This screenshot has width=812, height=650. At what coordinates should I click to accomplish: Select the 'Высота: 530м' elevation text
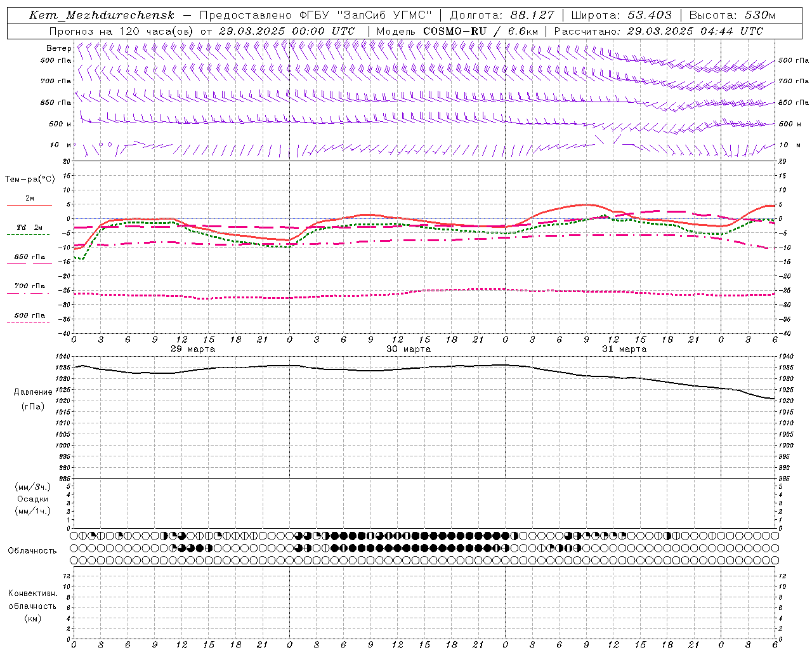tap(732, 15)
